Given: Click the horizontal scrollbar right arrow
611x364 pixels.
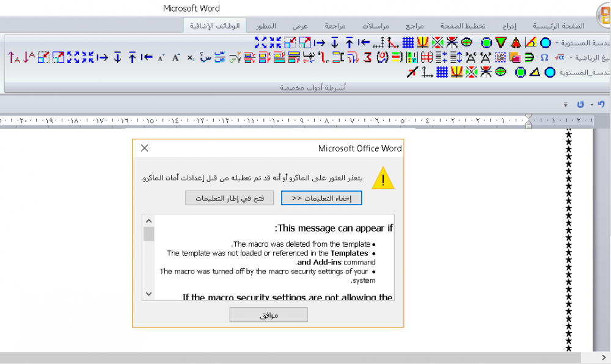Looking at the screenshot, I should click(604, 357).
